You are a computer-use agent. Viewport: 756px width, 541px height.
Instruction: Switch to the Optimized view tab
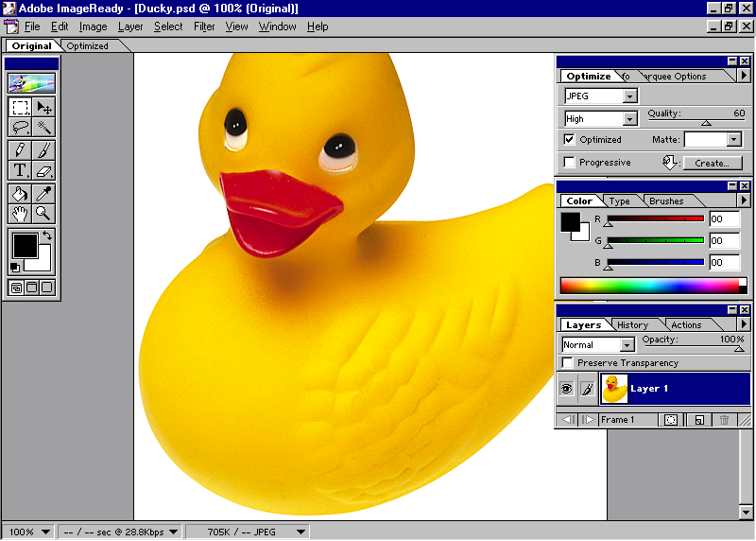pos(87,45)
